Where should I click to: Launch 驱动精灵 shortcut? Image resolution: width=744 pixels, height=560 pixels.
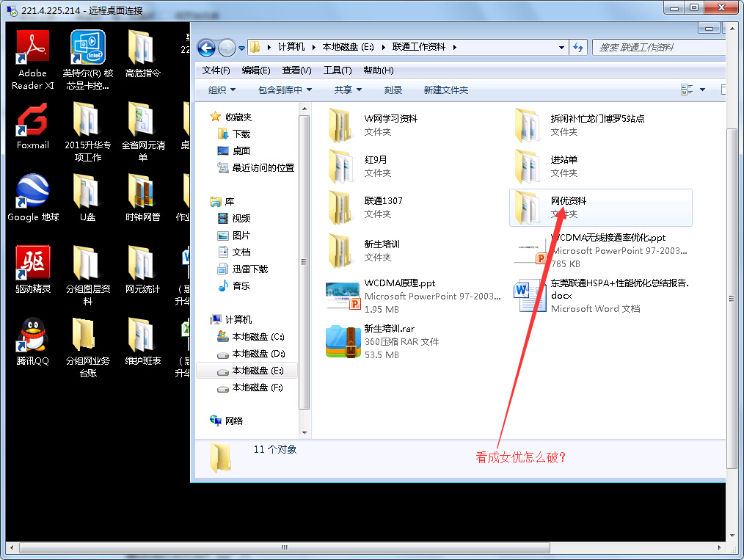(x=33, y=270)
